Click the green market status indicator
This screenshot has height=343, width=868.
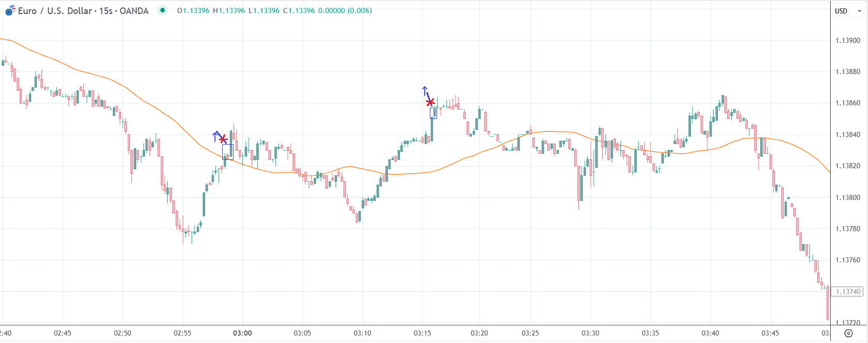163,10
